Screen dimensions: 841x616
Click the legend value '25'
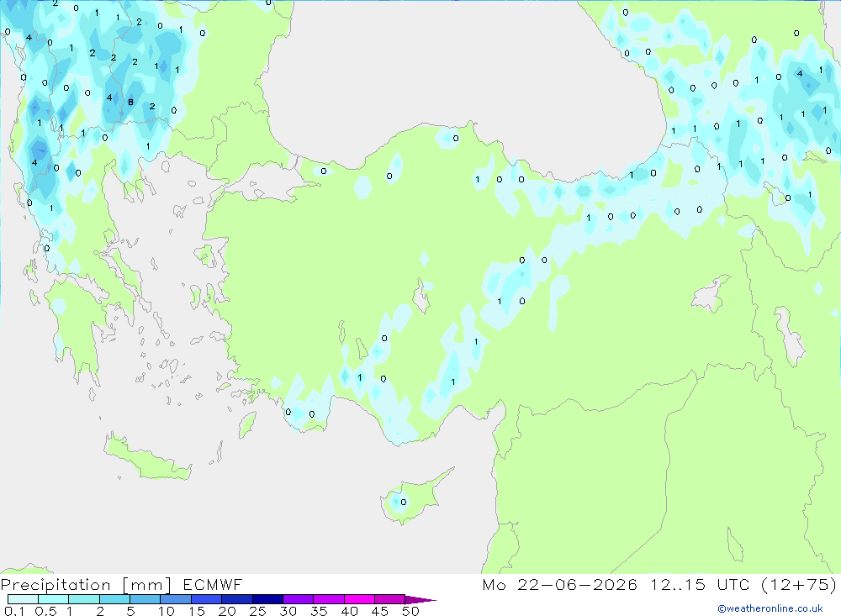[x=258, y=611]
